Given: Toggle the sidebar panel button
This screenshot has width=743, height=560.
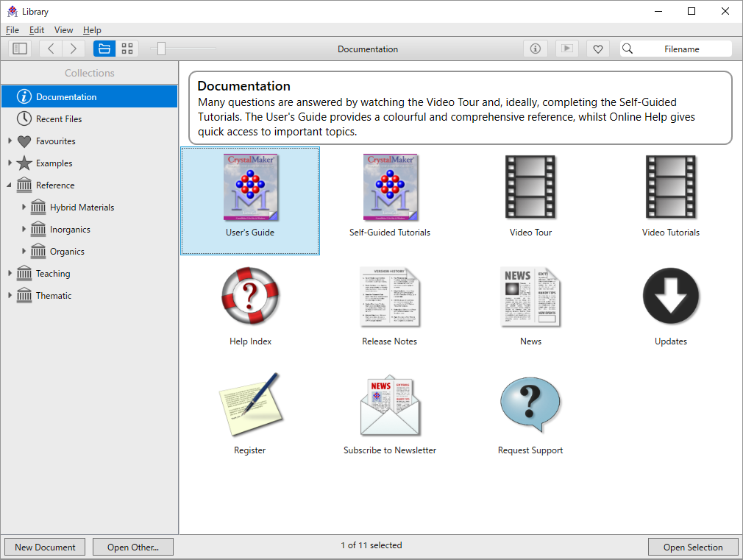Looking at the screenshot, I should point(20,49).
